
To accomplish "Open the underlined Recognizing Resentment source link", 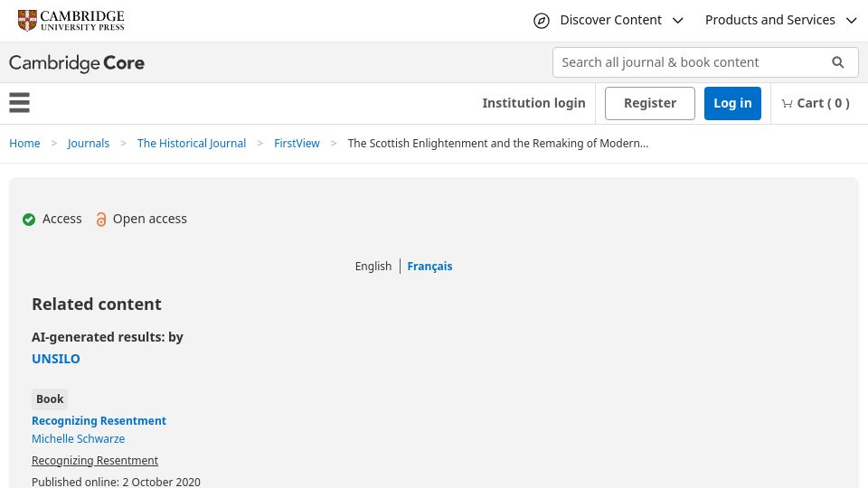I will click(95, 460).
